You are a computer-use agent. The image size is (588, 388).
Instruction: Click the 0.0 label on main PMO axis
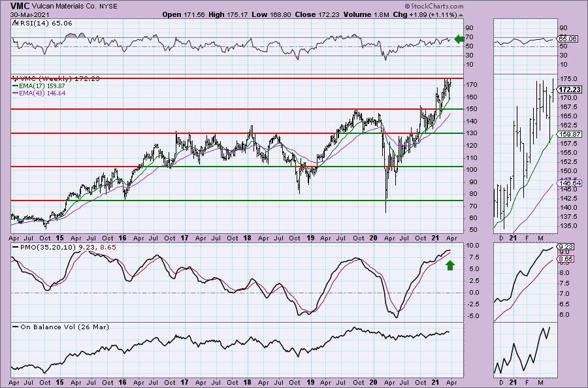click(x=473, y=293)
